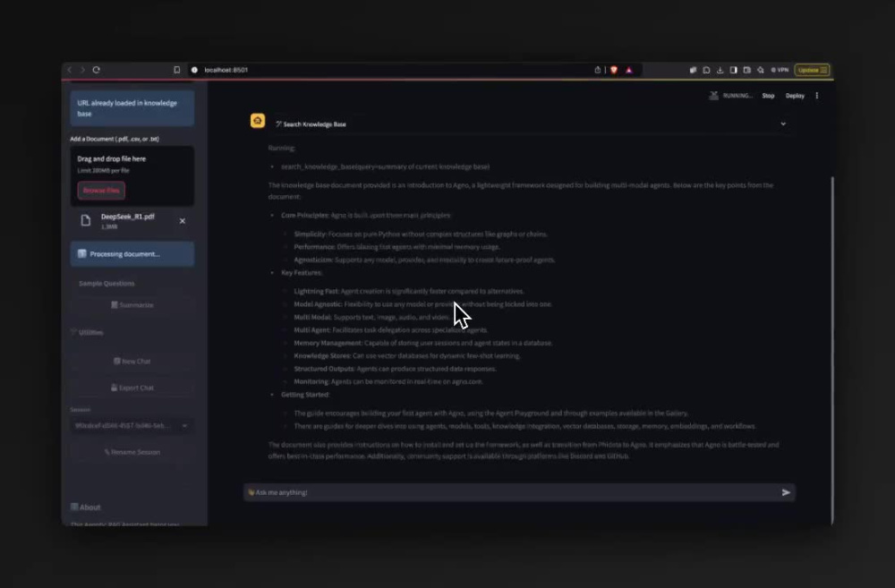Click the 'Processing document...' status

tap(132, 254)
